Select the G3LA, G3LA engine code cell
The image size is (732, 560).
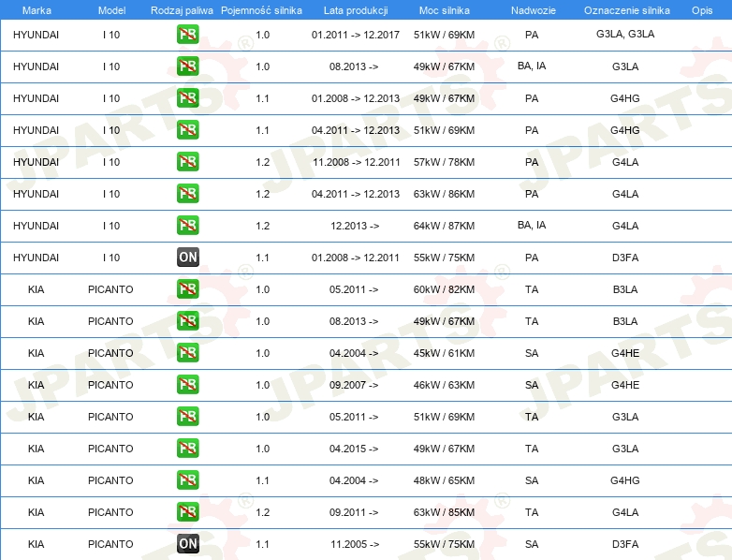click(x=625, y=35)
